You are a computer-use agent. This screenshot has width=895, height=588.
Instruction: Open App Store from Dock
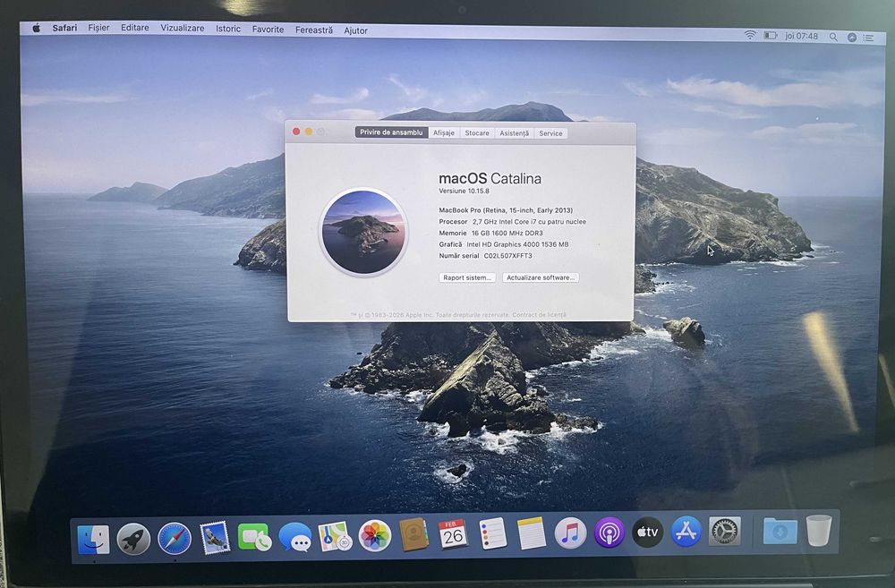point(686,532)
